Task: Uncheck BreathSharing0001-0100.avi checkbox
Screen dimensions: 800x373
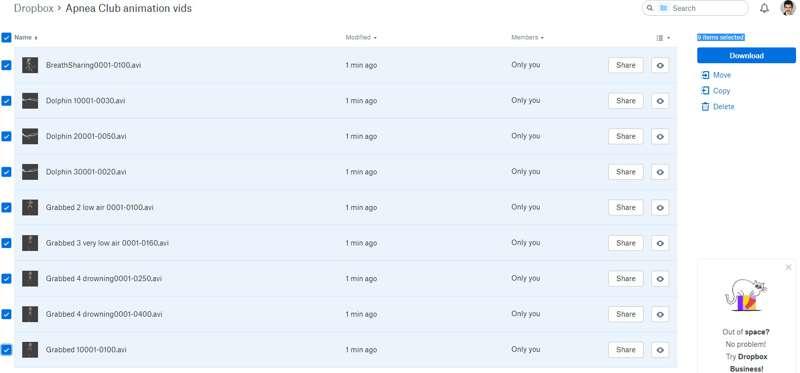Action: point(6,65)
